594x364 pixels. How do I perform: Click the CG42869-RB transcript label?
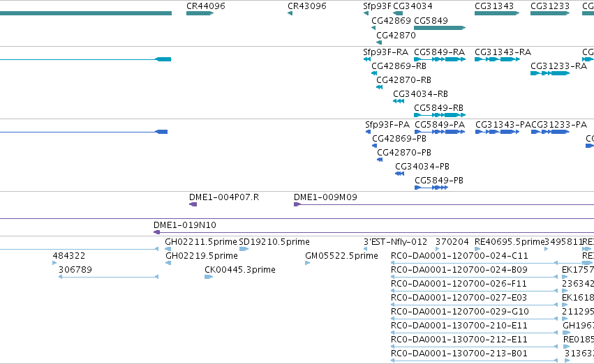(399, 66)
